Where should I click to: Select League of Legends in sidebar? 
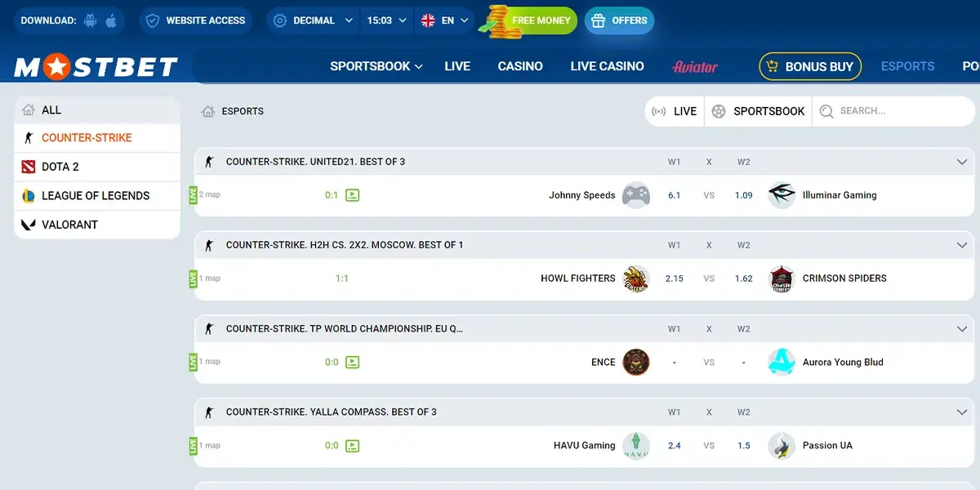(x=97, y=196)
